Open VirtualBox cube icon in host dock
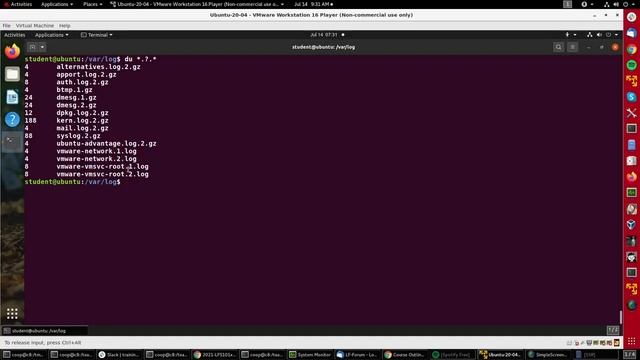 coord(631,224)
